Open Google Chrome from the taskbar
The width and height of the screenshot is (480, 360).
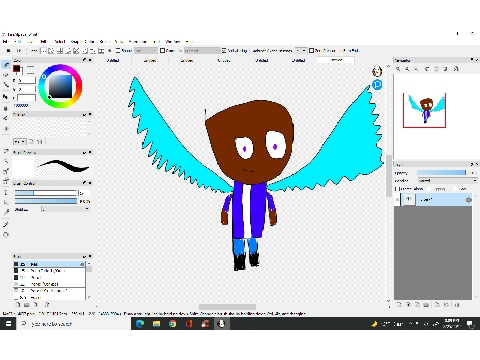(x=172, y=323)
